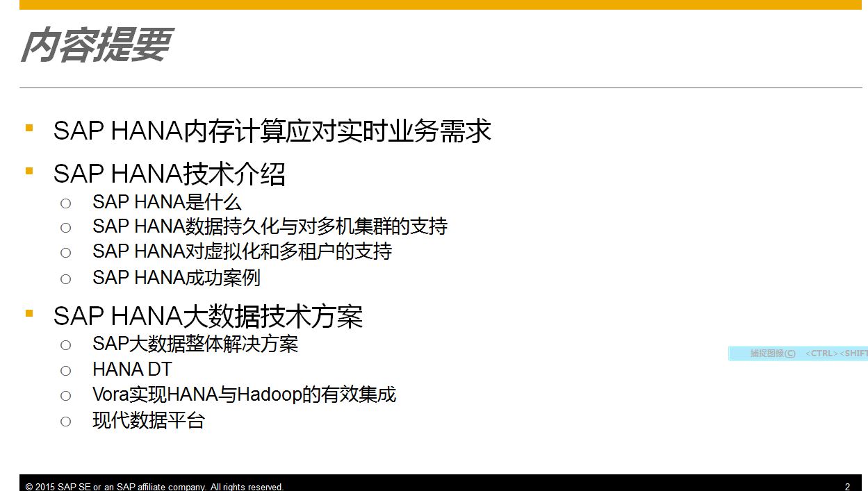
Task: Click the SAP copyright footer text
Action: [154, 487]
